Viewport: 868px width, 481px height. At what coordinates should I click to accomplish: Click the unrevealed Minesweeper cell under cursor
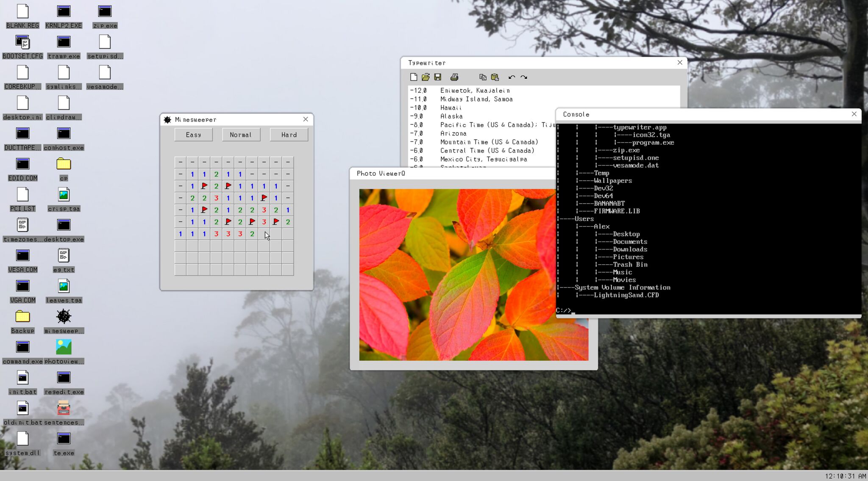tap(264, 234)
